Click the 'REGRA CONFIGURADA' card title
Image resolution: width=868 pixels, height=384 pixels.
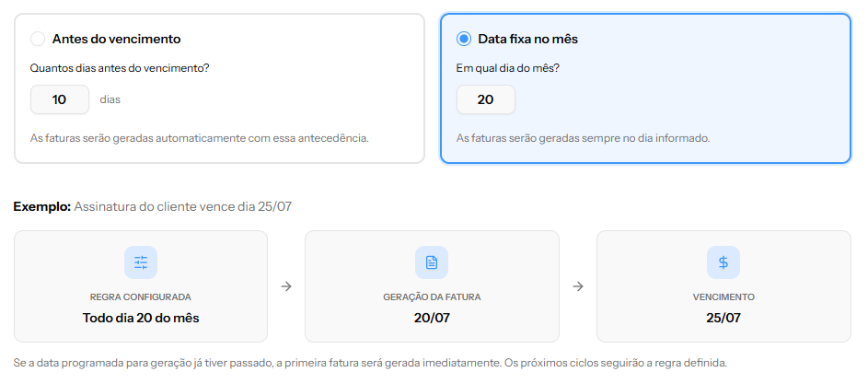[141, 297]
